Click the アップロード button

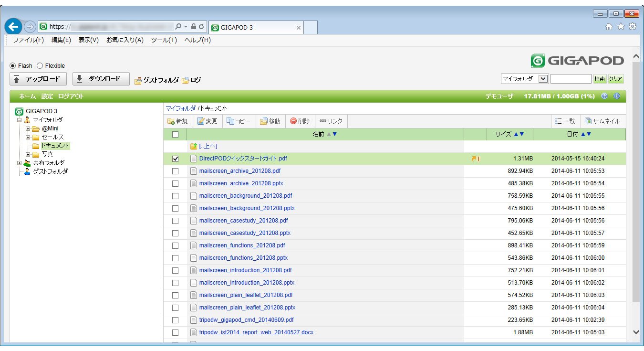click(38, 79)
